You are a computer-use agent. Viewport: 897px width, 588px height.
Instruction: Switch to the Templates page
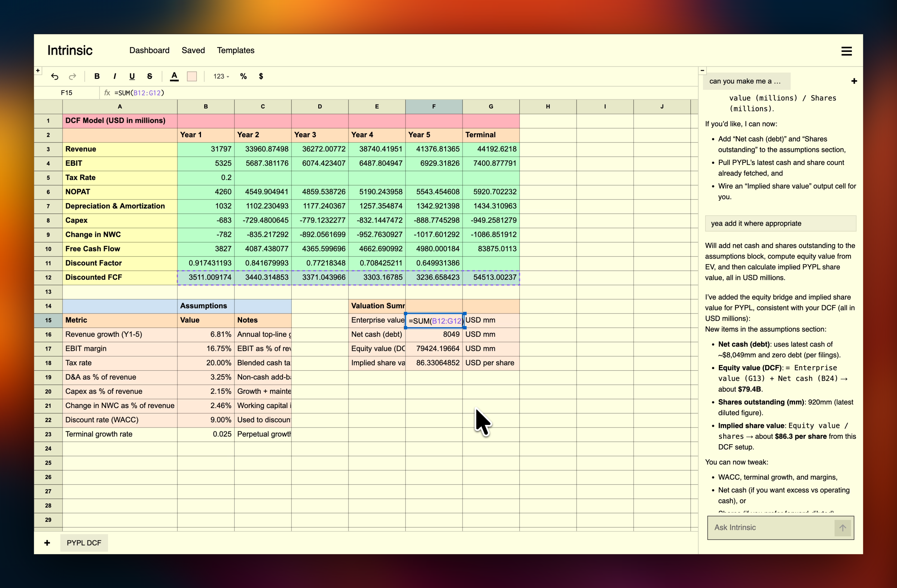(x=236, y=50)
